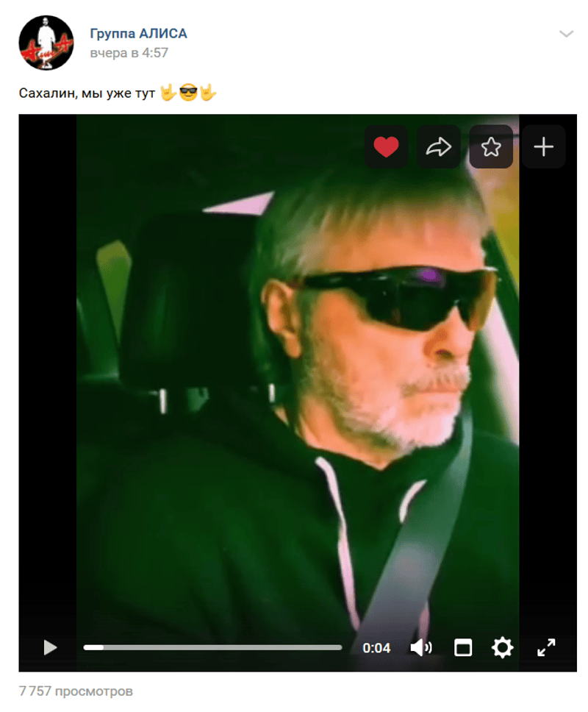Start playback with the play button

(x=50, y=647)
